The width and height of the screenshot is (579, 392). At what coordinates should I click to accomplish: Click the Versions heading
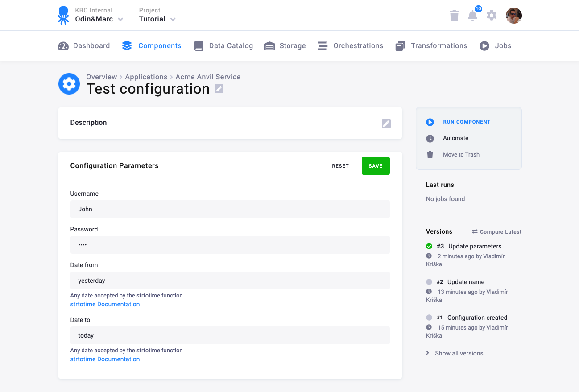(439, 231)
